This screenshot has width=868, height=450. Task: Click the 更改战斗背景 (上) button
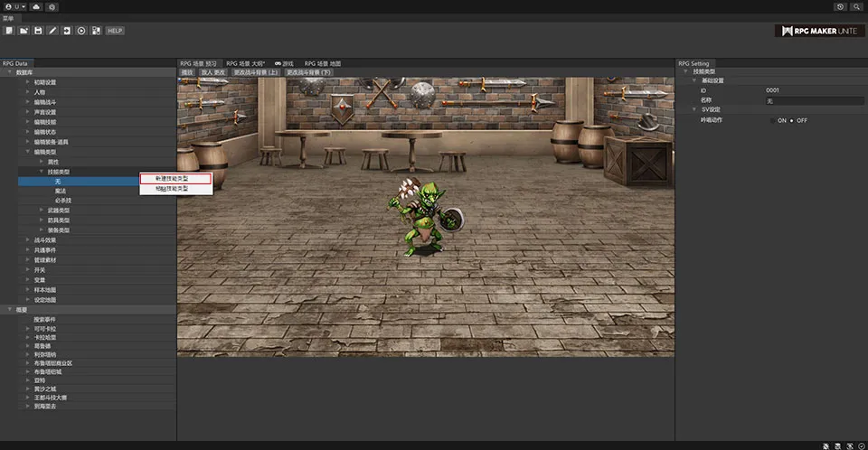(256, 71)
